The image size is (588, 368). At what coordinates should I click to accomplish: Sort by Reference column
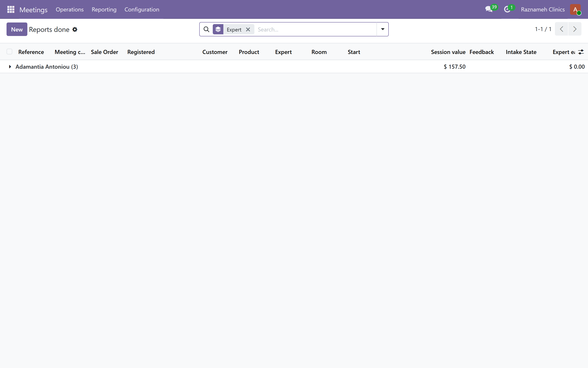pyautogui.click(x=31, y=52)
